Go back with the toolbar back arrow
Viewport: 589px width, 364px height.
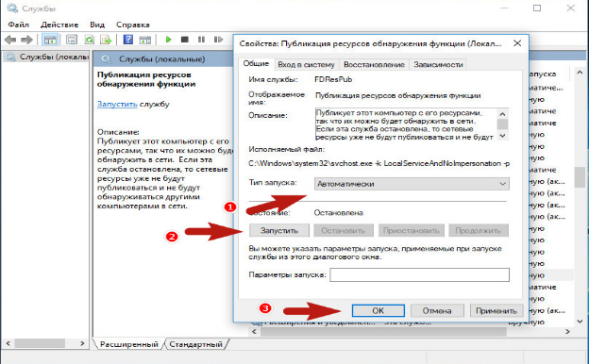10,40
